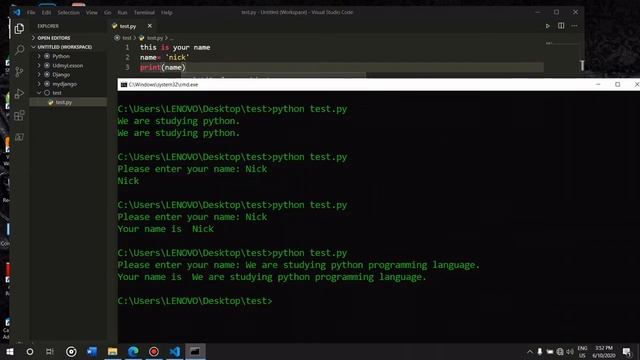This screenshot has height=360, width=640.
Task: Open the View menu
Action: pyautogui.click(x=92, y=13)
